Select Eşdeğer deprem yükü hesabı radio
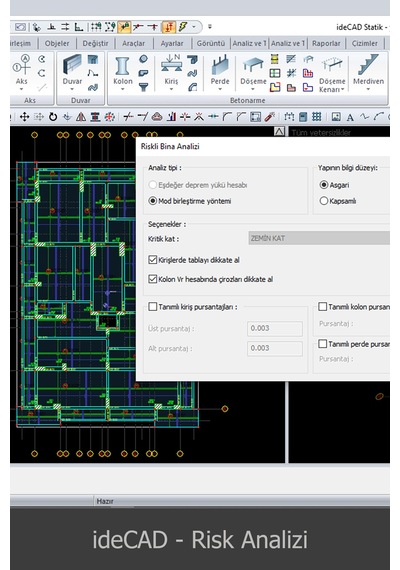 pos(153,185)
